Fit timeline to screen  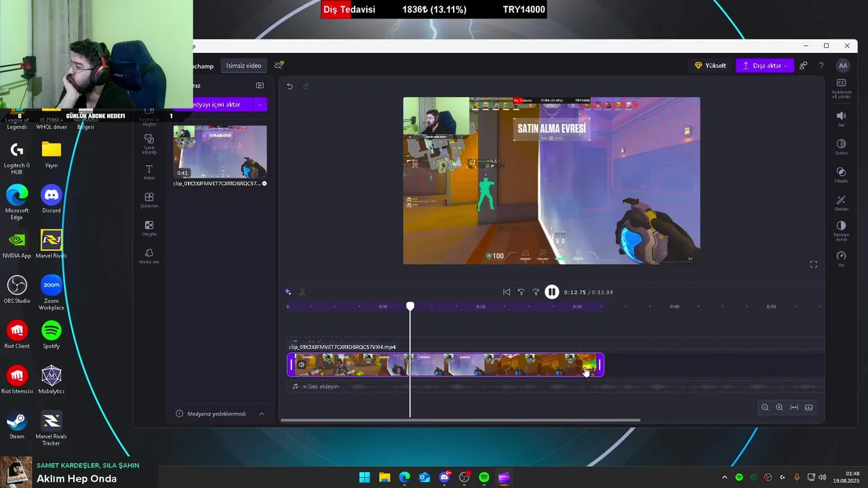(794, 407)
